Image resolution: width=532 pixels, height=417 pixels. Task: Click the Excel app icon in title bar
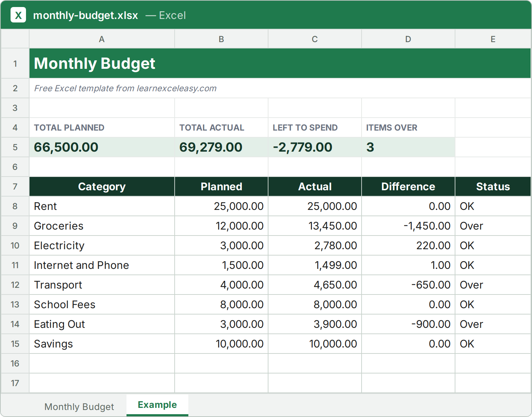[x=18, y=15]
